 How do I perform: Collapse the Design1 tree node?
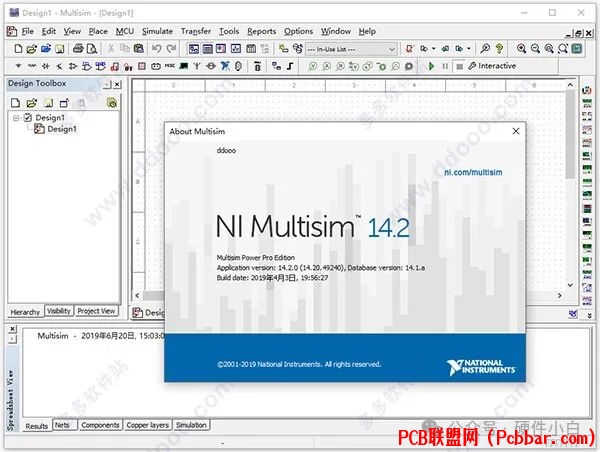click(16, 118)
